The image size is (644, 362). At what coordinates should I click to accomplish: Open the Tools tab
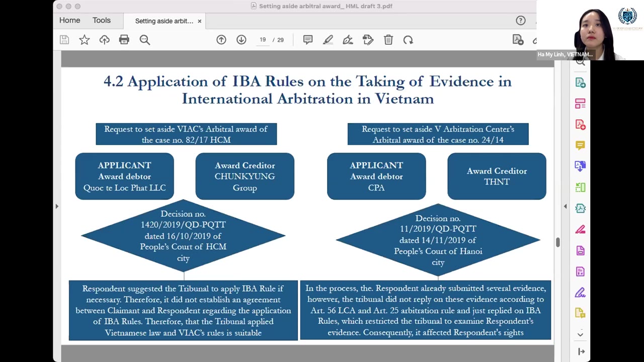tap(101, 21)
